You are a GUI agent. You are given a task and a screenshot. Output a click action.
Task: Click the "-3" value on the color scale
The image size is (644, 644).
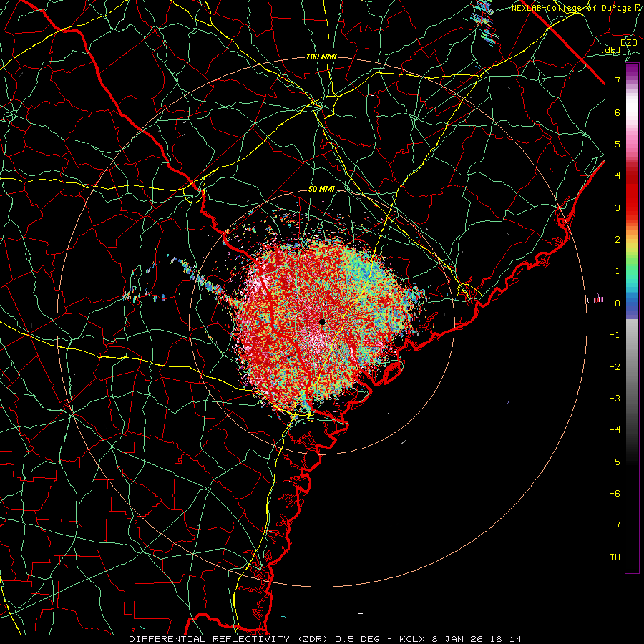[x=615, y=399]
